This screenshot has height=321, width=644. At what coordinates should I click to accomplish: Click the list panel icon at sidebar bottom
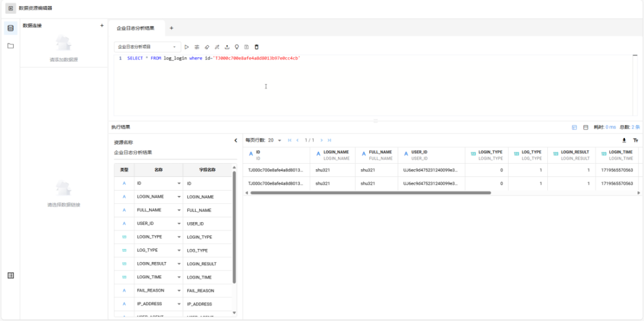(x=11, y=276)
